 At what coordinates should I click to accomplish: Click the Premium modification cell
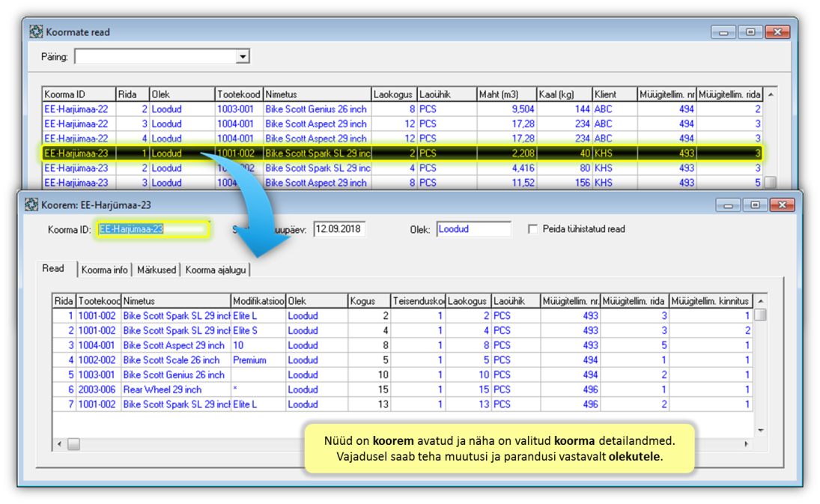(x=258, y=360)
